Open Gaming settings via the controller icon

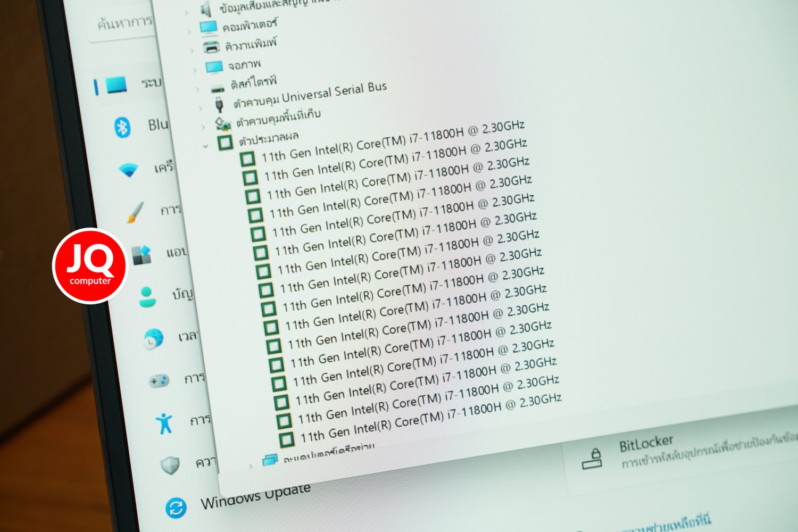(159, 381)
